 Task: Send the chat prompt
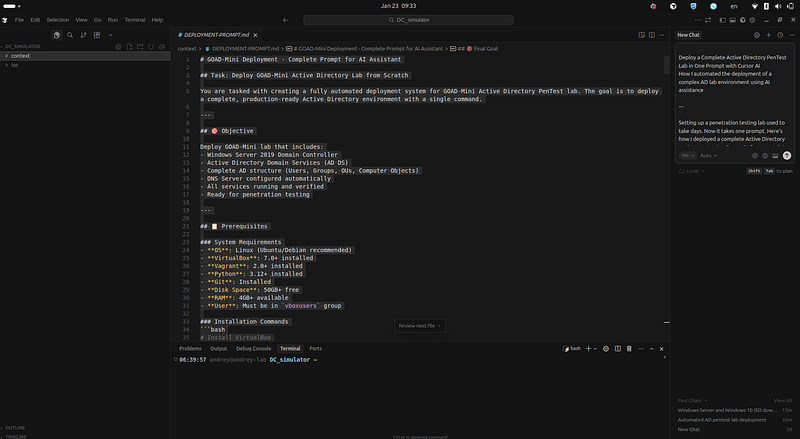(787, 156)
